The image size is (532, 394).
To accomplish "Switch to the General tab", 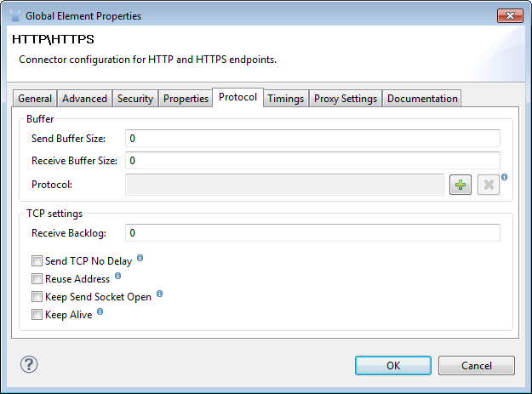I will (x=35, y=99).
